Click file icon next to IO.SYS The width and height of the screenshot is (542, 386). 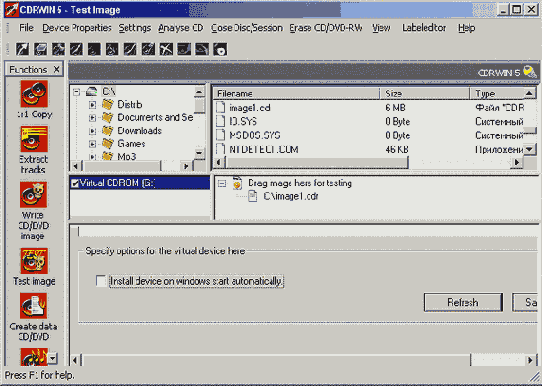(221, 121)
